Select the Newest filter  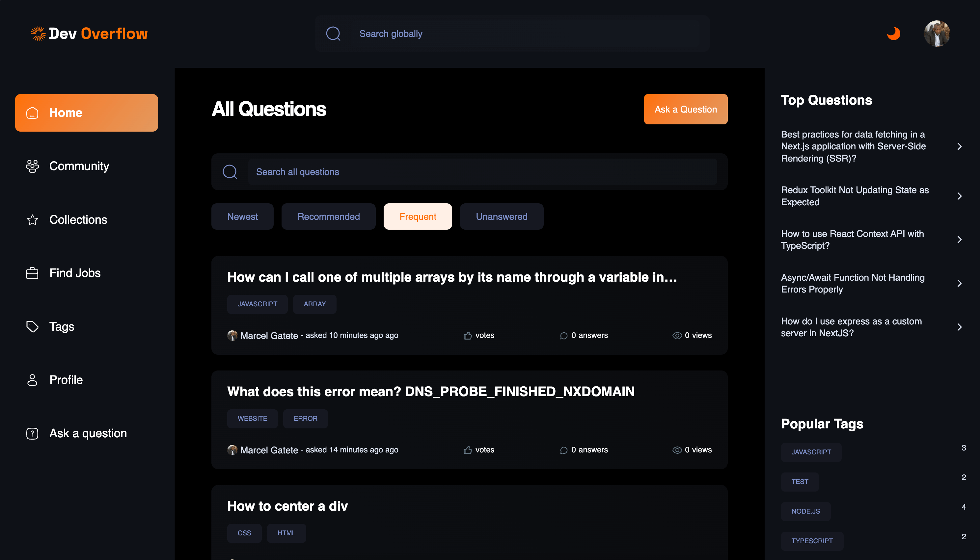[242, 216]
